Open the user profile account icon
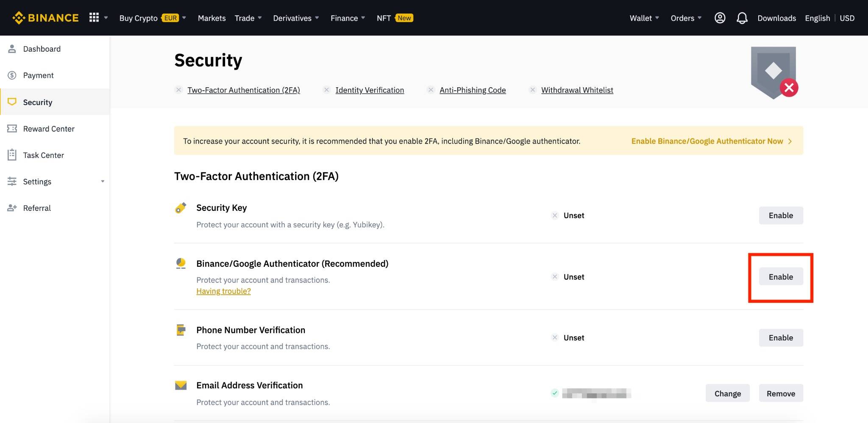This screenshot has height=423, width=868. click(x=720, y=18)
